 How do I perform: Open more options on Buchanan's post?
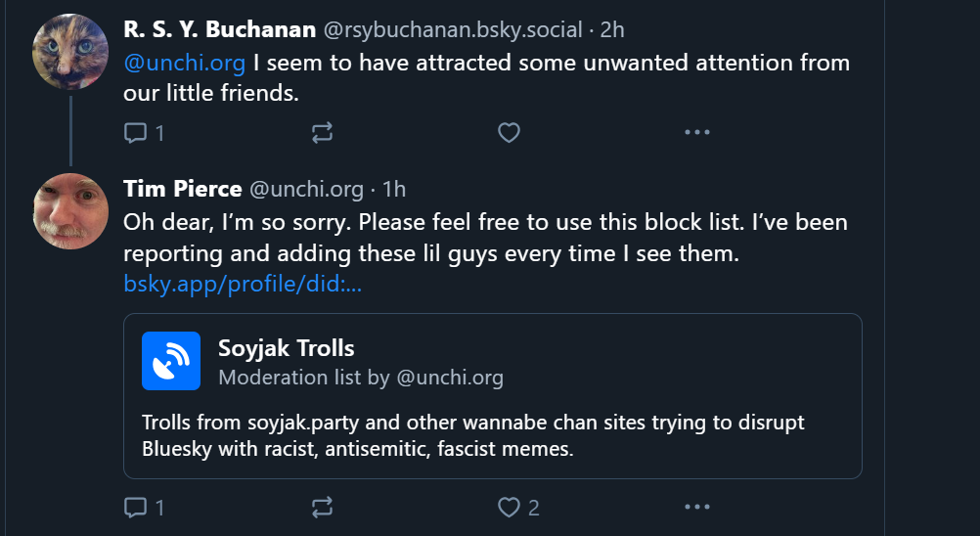coord(696,132)
